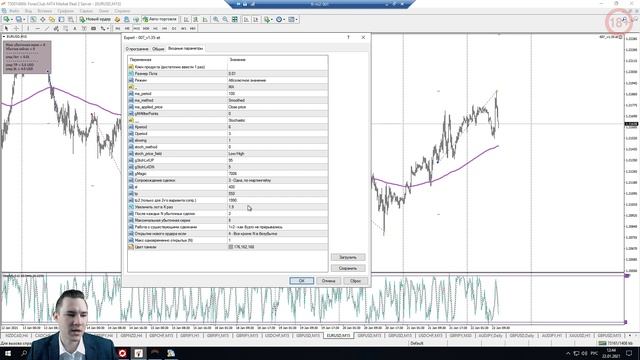Open ma_method value Smoothed dropdown
The width and height of the screenshot is (640, 360).
(x=277, y=100)
